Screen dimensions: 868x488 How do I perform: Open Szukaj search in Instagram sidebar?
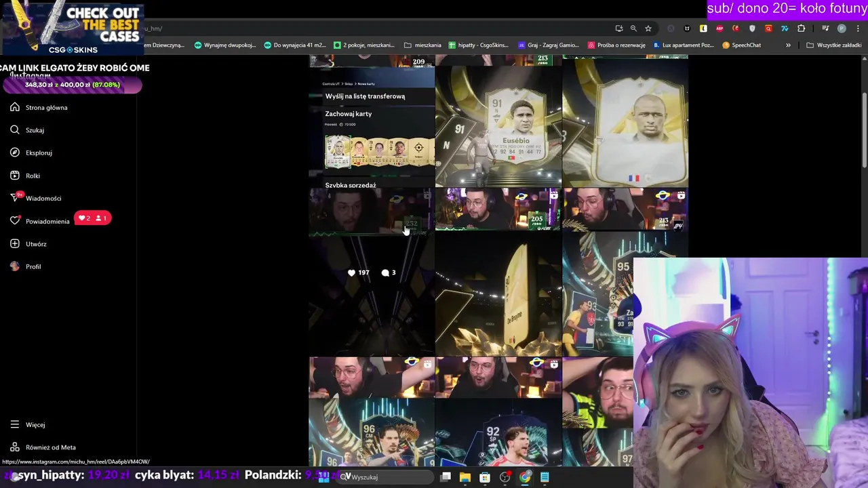pyautogui.click(x=27, y=130)
